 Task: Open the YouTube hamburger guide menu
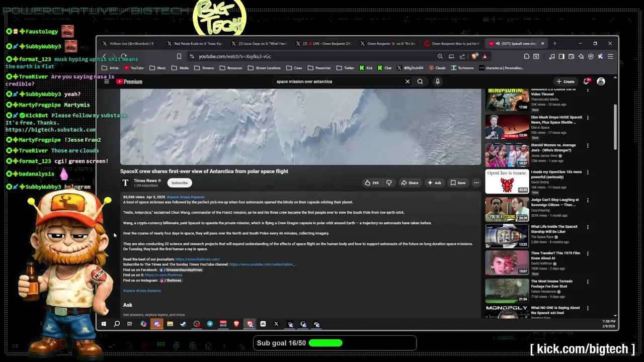pyautogui.click(x=107, y=81)
